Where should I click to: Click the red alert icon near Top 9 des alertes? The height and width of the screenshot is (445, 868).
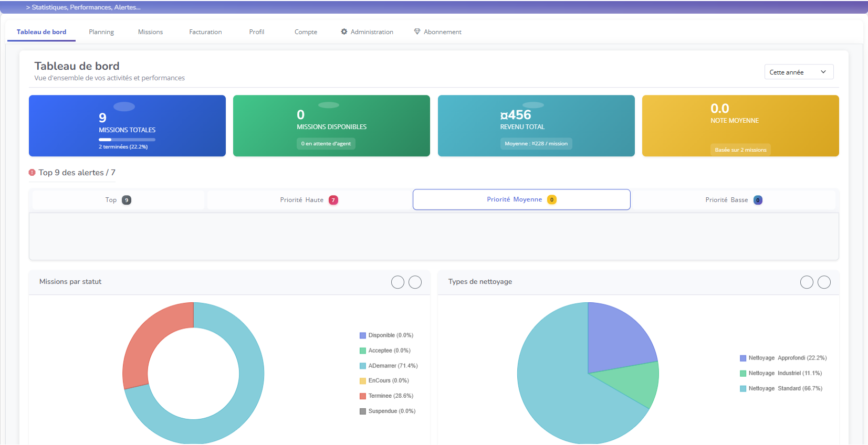(x=32, y=173)
